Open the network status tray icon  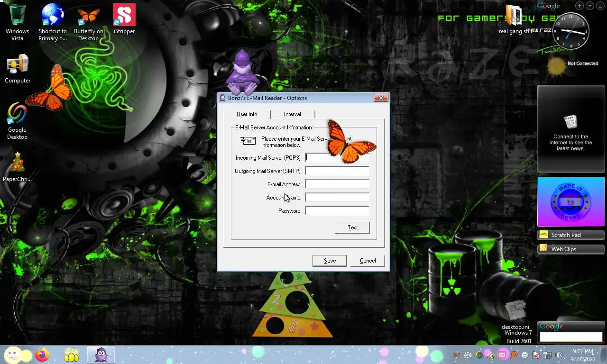[548, 355]
